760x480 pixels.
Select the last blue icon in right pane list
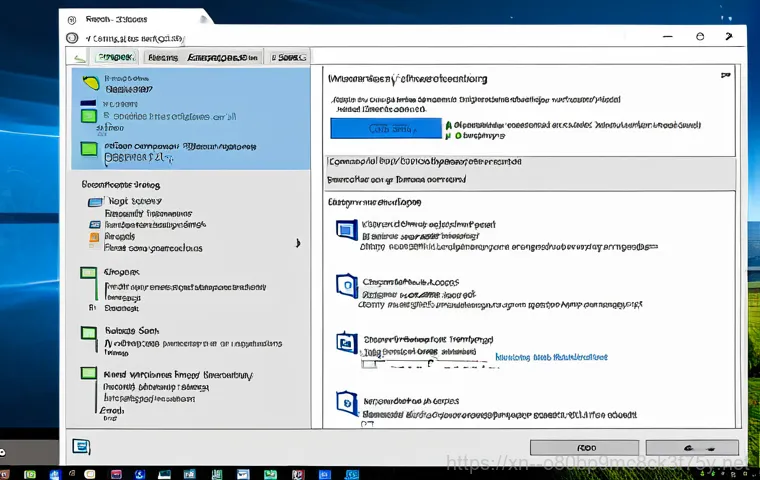[x=346, y=404]
